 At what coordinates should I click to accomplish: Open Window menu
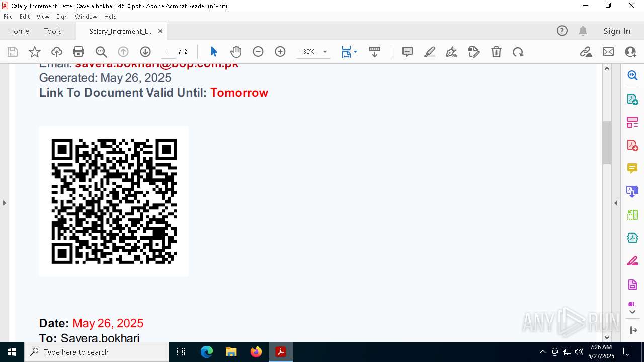pyautogui.click(x=86, y=16)
